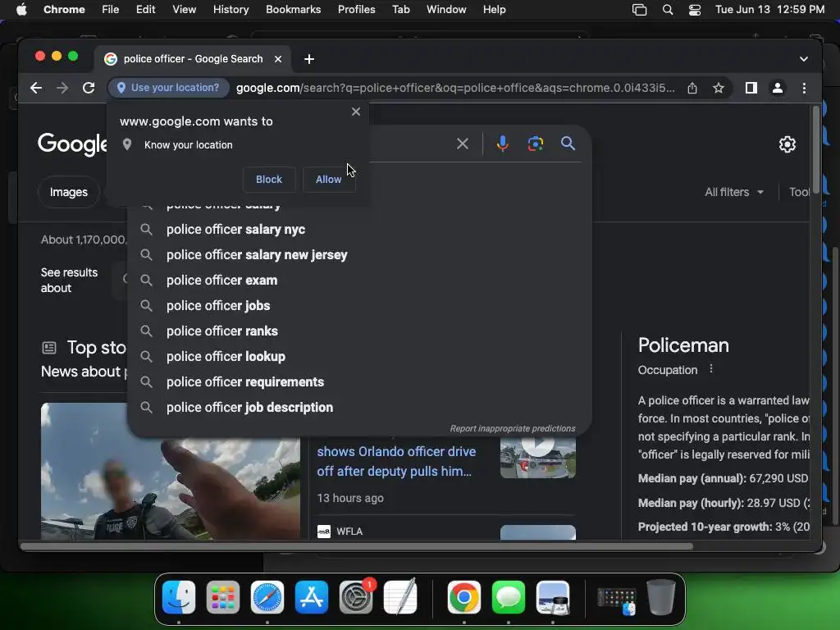Choose suggestion 'police officer salary nyc'

tap(359, 230)
